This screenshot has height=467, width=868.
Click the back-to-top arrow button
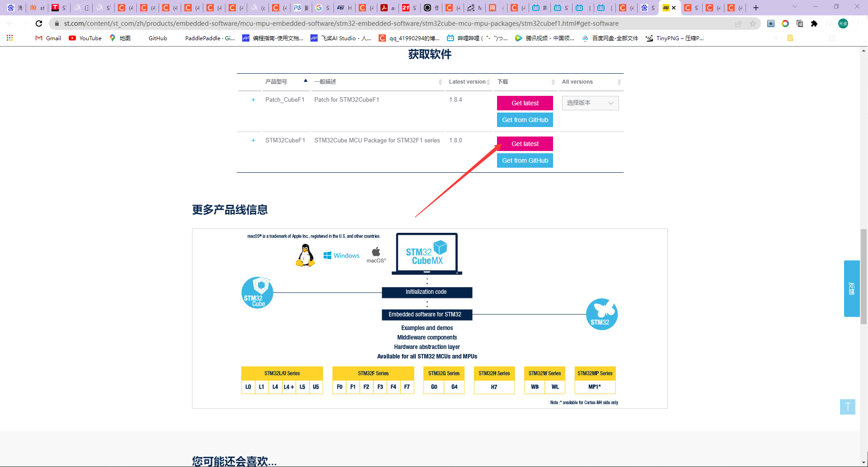[x=848, y=406]
